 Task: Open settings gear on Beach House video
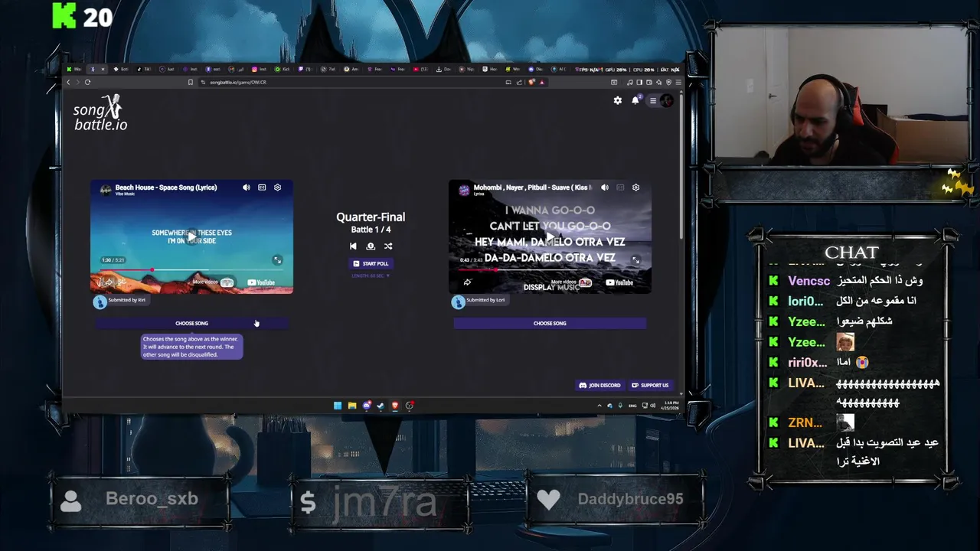click(x=278, y=187)
